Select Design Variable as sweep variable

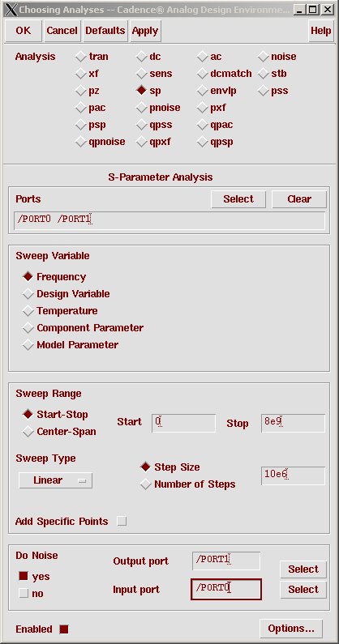[28, 294]
